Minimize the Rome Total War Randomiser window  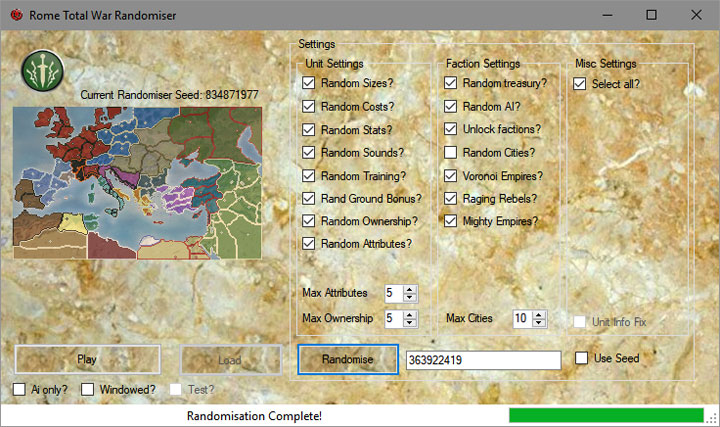tap(608, 15)
